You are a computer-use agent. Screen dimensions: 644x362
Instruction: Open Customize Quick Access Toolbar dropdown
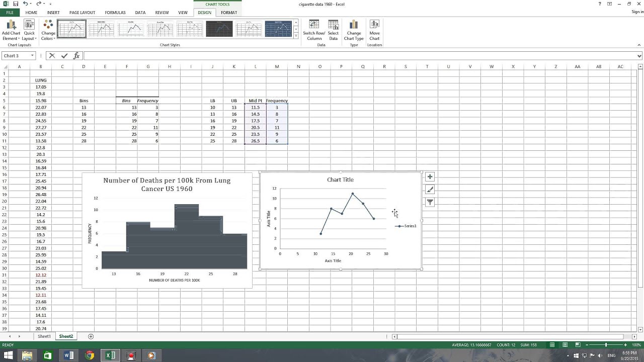click(50, 4)
